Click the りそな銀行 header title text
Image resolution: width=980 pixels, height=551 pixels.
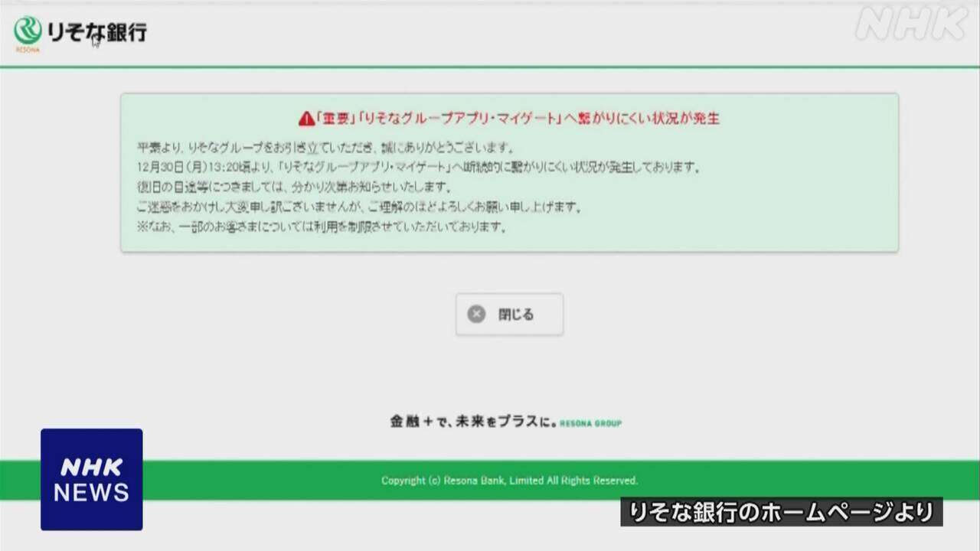pyautogui.click(x=96, y=33)
